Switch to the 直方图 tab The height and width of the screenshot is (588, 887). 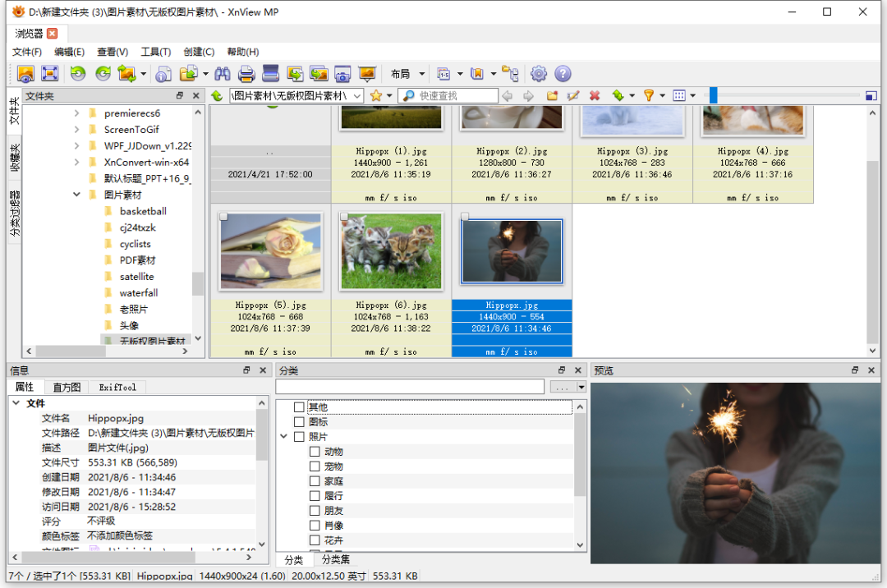(67, 387)
